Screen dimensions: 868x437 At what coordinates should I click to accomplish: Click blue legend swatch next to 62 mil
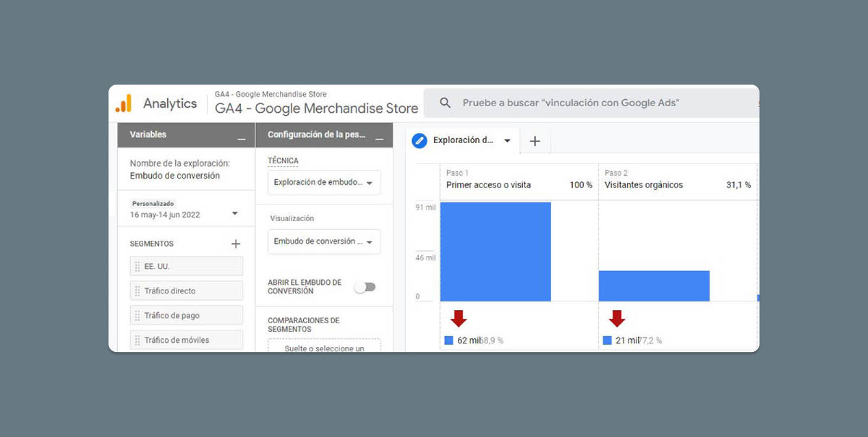click(x=449, y=340)
